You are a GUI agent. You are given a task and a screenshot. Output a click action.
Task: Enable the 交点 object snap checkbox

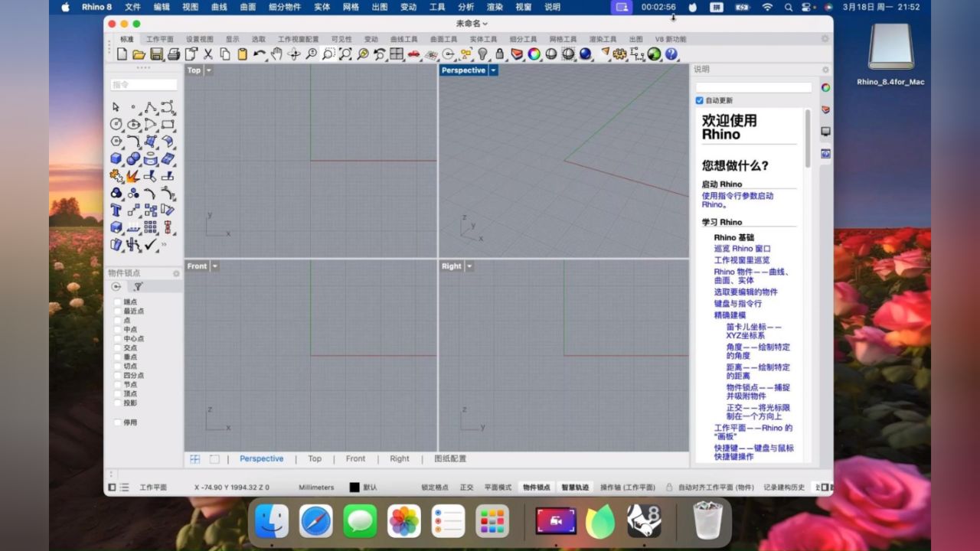click(x=117, y=347)
